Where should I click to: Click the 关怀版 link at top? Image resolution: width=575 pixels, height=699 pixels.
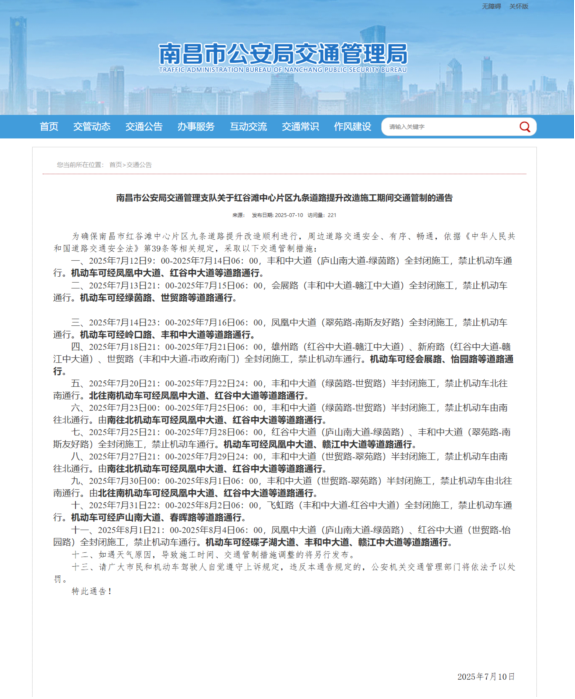point(519,6)
